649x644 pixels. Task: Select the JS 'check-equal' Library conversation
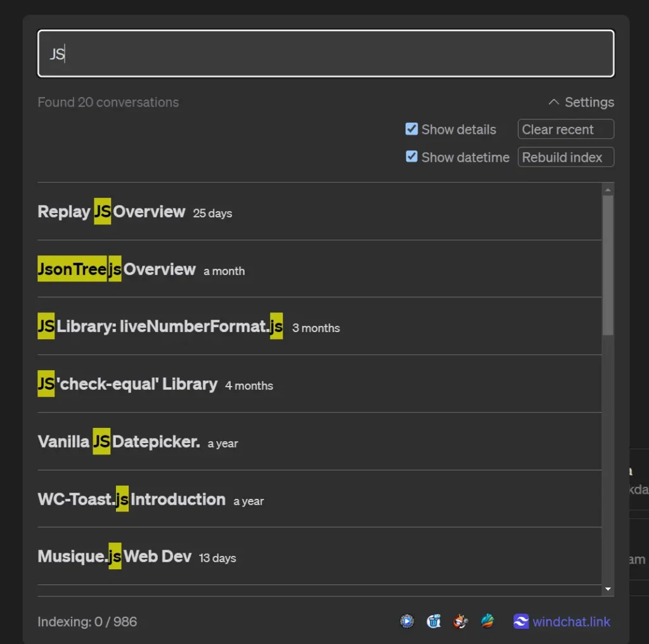point(127,384)
